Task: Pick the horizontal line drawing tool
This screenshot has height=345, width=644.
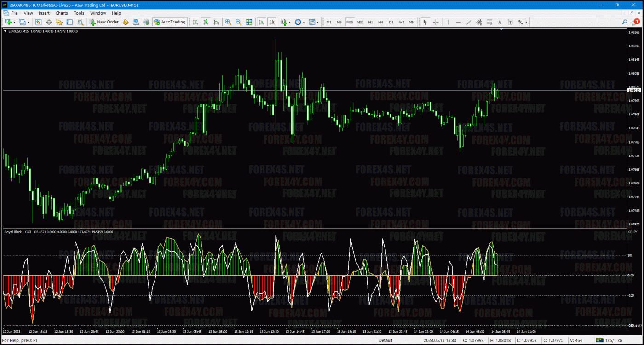Action: pos(458,22)
